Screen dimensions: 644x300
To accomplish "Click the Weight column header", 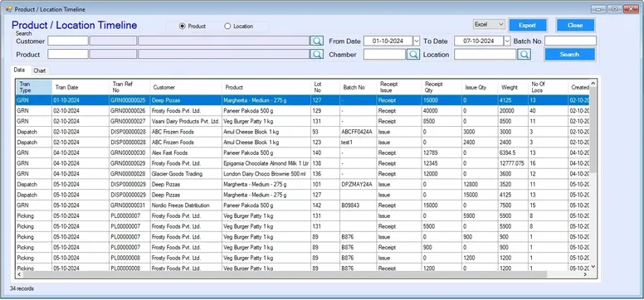I will click(x=513, y=87).
